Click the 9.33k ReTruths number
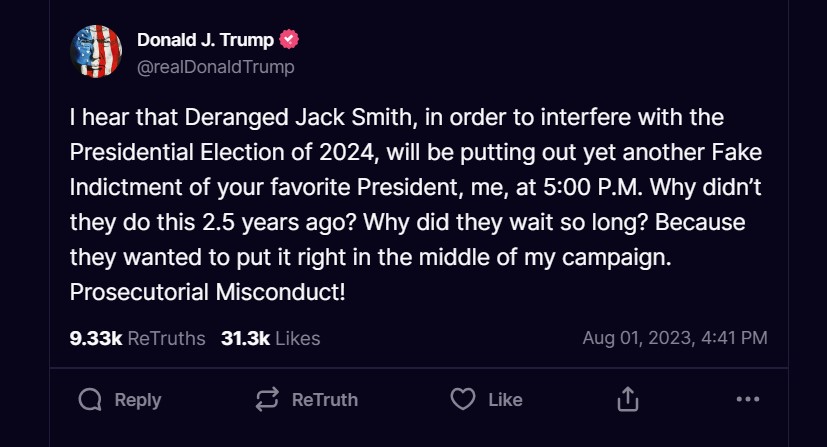 coord(96,338)
